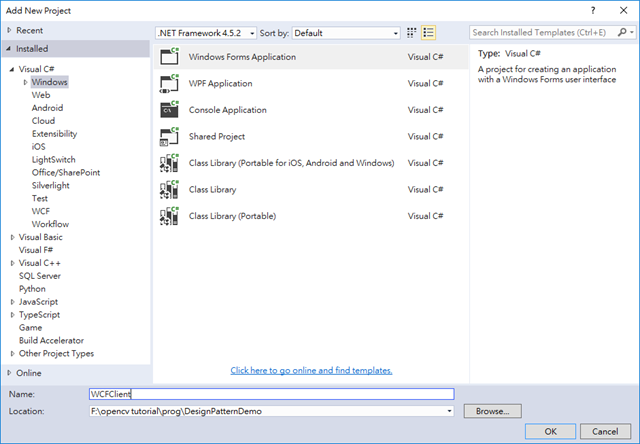Screen dimensions: 640x444
Task: Expand the JavaScript node
Action: [x=12, y=302]
